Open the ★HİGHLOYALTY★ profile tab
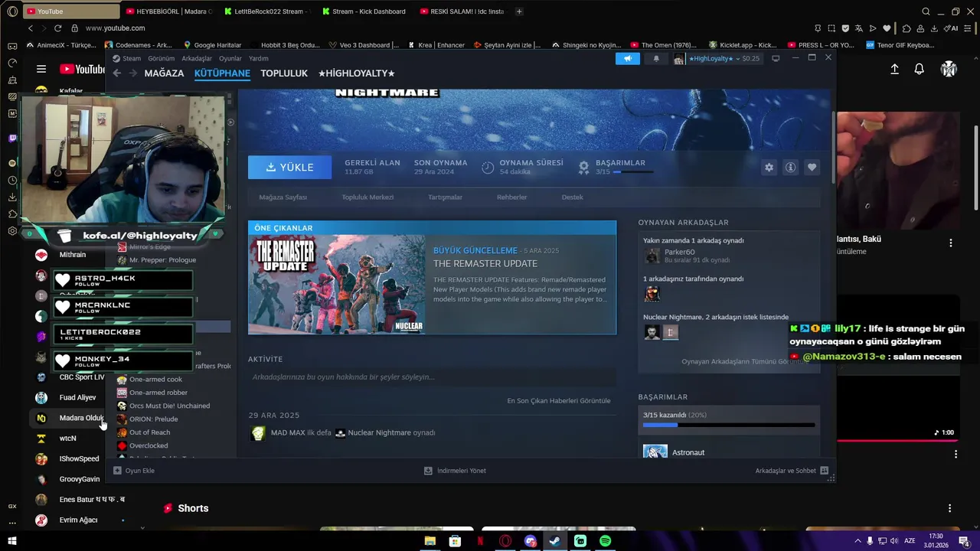The width and height of the screenshot is (980, 551). pos(356,73)
